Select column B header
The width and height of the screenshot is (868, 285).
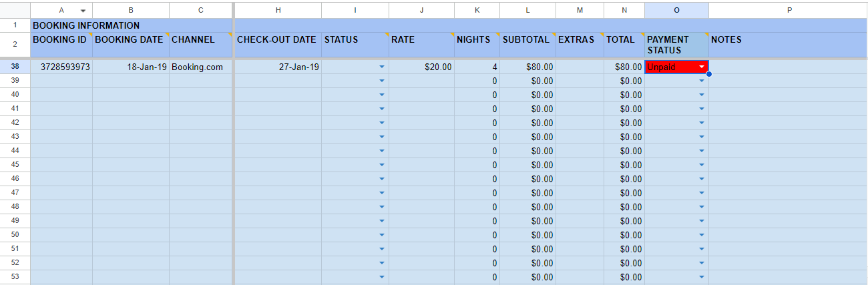coord(131,10)
